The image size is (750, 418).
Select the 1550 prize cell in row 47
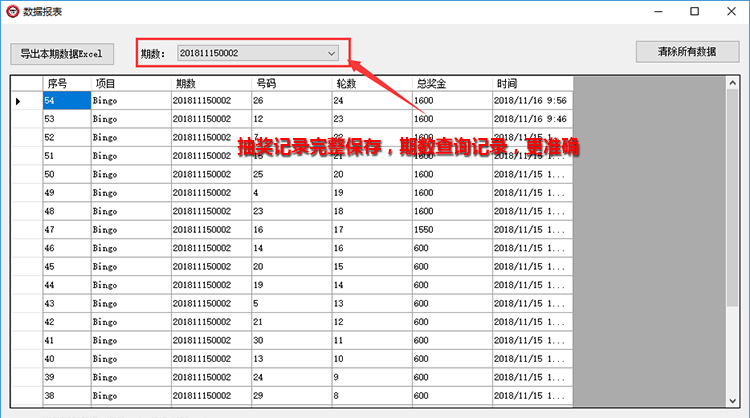pos(450,230)
